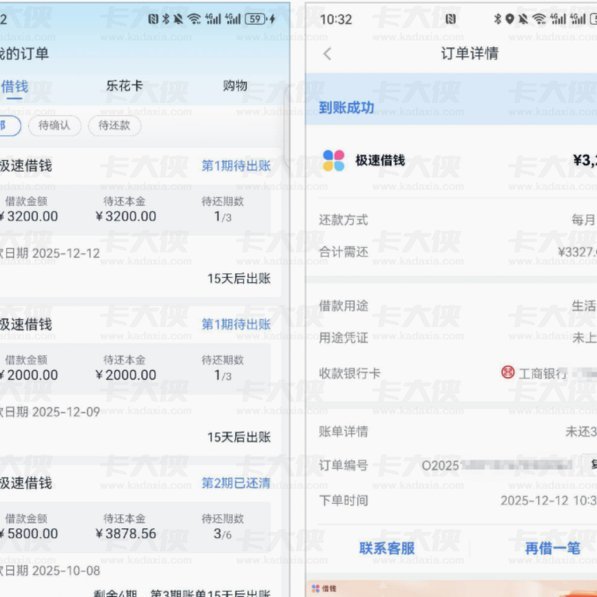The width and height of the screenshot is (597, 597).
Task: Tap the Bluetooth icon in left status bar
Action: tap(166, 19)
